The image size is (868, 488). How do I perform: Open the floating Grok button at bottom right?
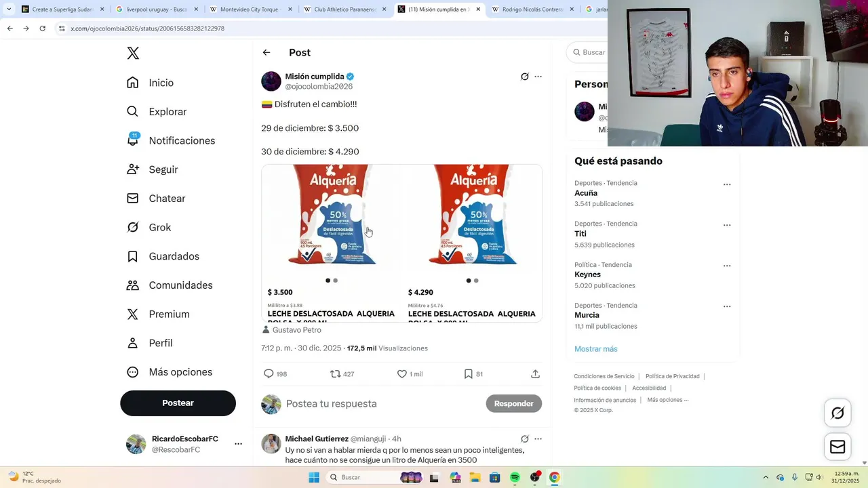click(x=837, y=413)
